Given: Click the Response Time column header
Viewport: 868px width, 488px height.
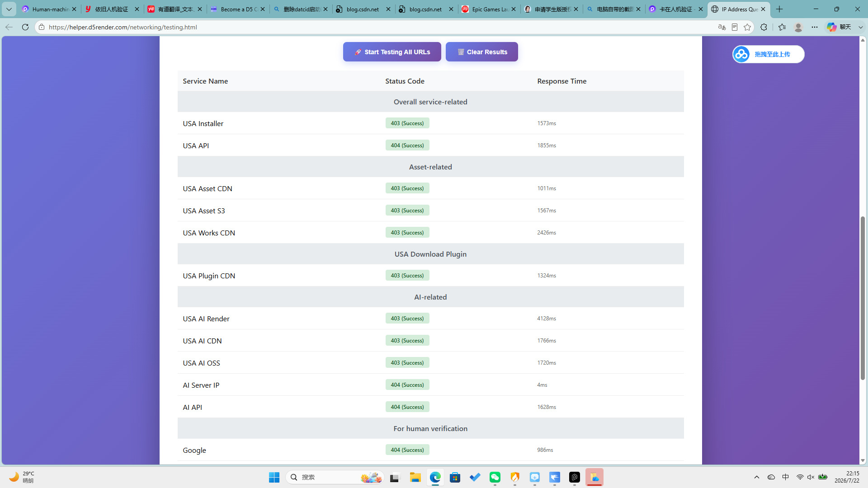Looking at the screenshot, I should click(562, 81).
